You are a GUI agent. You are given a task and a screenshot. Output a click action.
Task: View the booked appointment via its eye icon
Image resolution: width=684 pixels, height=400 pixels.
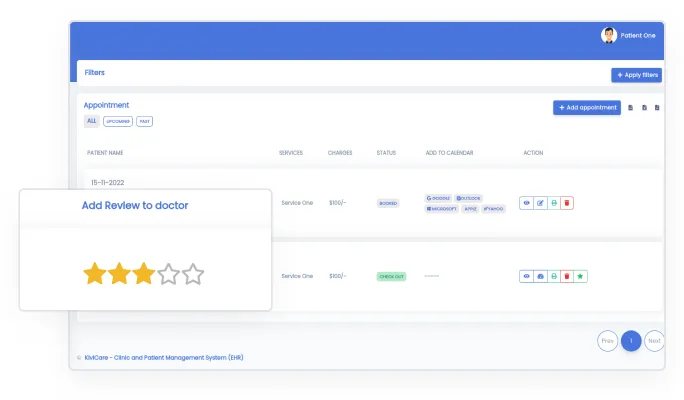tap(526, 203)
